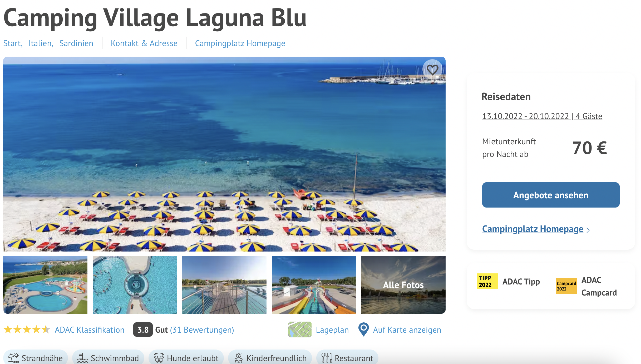Select the Hunde erlaubt dog tag

pos(186,358)
